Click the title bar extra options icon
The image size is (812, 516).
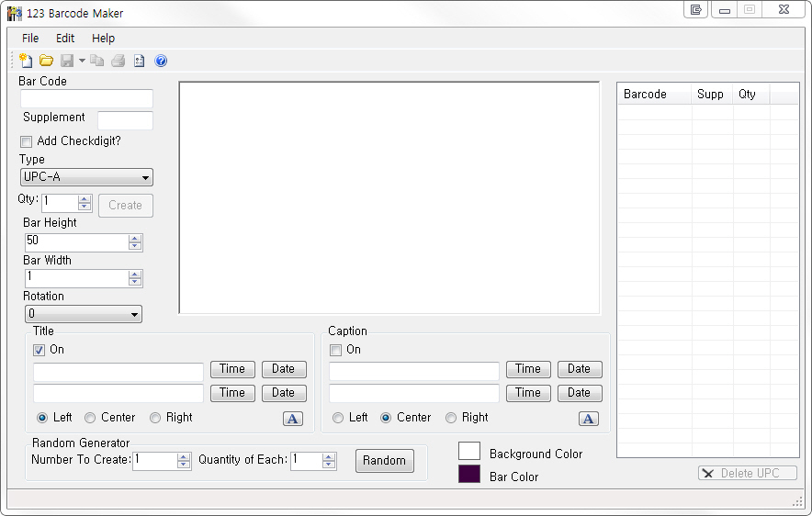696,10
